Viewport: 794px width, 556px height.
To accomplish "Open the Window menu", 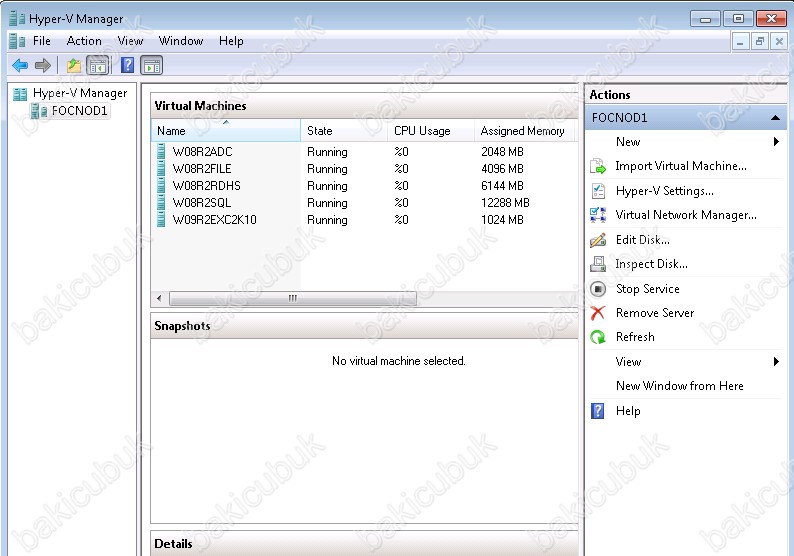I will [x=181, y=41].
